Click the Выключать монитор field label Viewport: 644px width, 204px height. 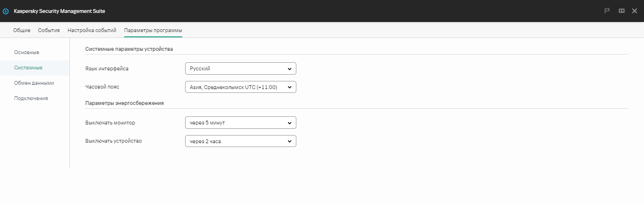click(110, 123)
